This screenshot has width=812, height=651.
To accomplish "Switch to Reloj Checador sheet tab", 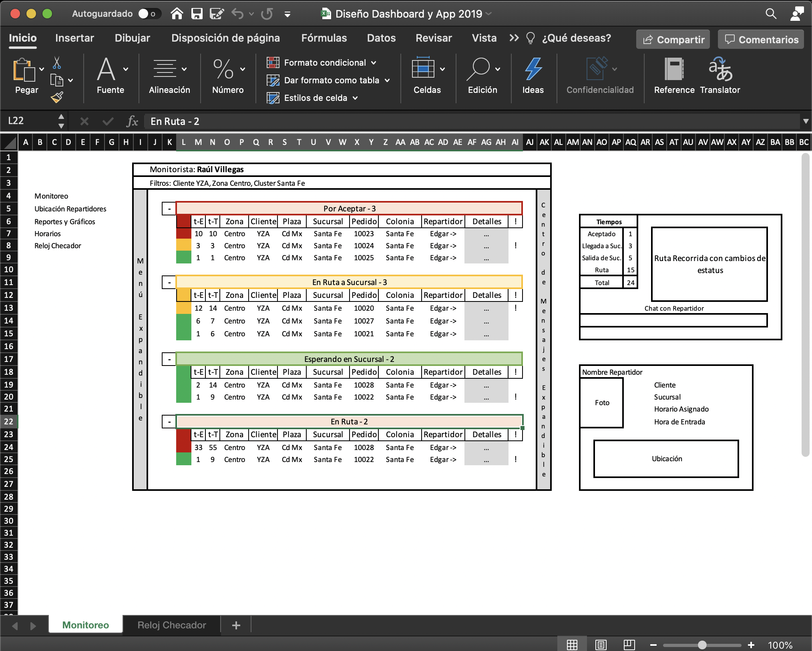I will 171,625.
